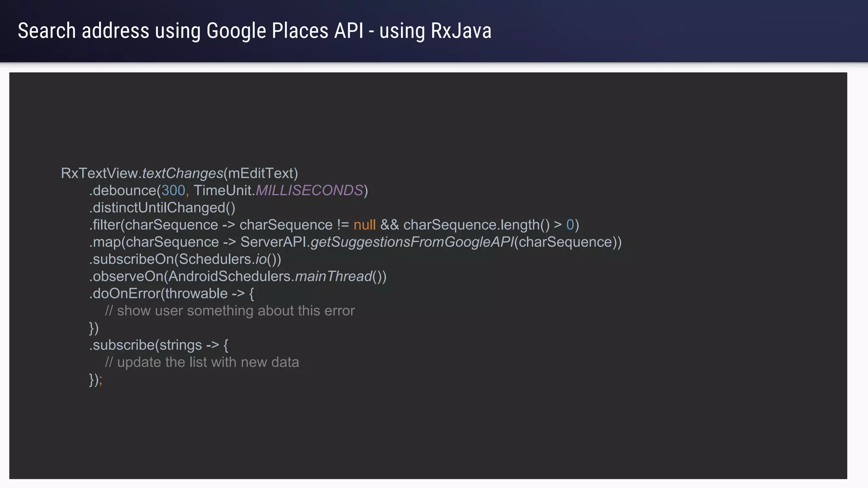This screenshot has width=868, height=488.
Task: Click the word 'MILLISECONDS' in purple
Action: point(309,191)
